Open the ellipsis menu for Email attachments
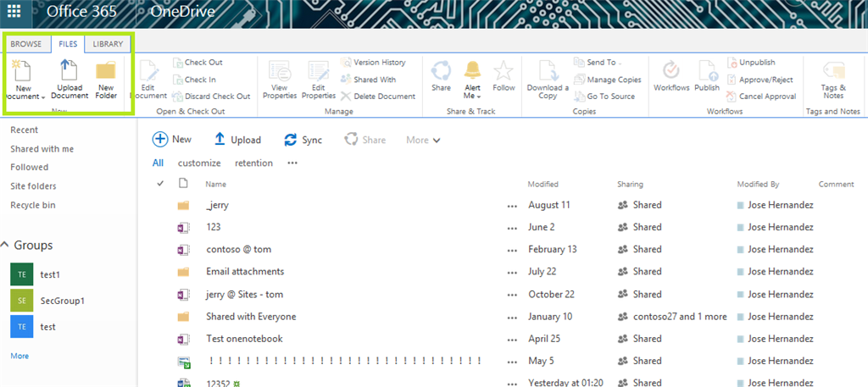Viewport: 868px width, 387px height. pos(512,272)
